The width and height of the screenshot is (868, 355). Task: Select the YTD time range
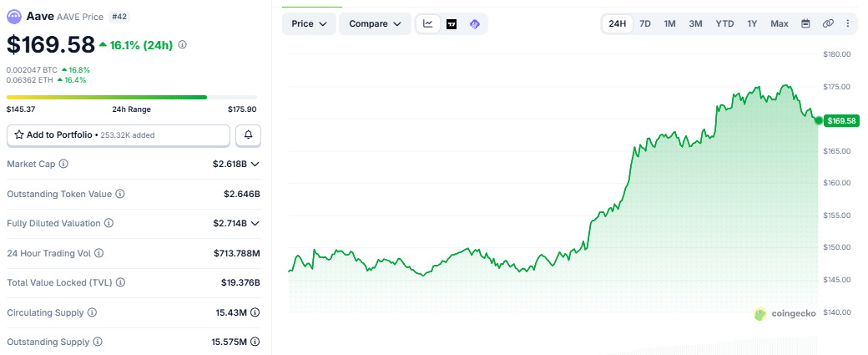click(x=724, y=24)
